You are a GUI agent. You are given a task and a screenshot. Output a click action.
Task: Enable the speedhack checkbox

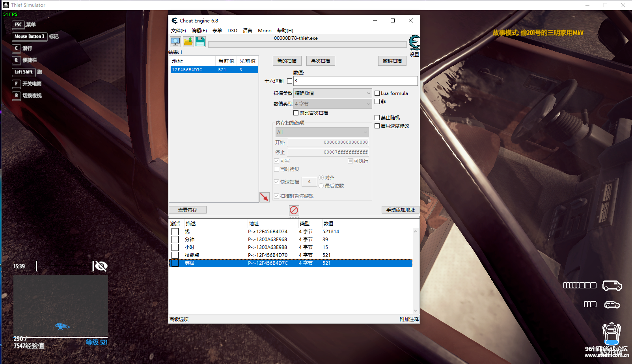click(377, 126)
